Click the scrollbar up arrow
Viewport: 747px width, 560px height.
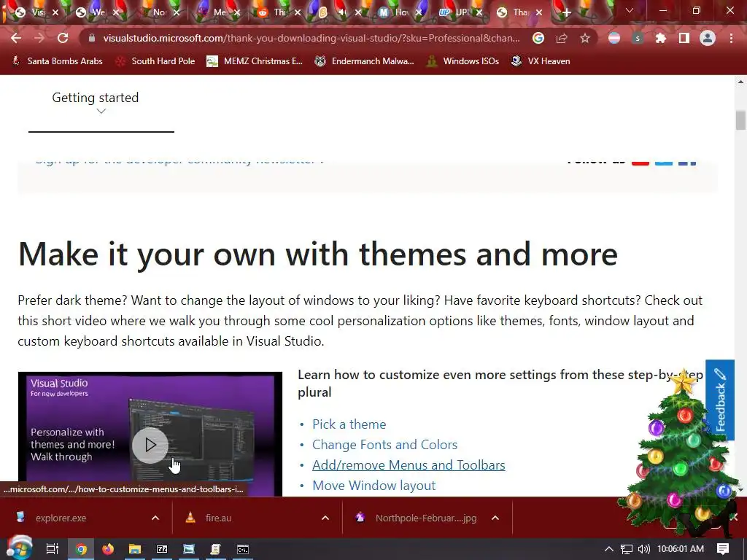point(740,82)
